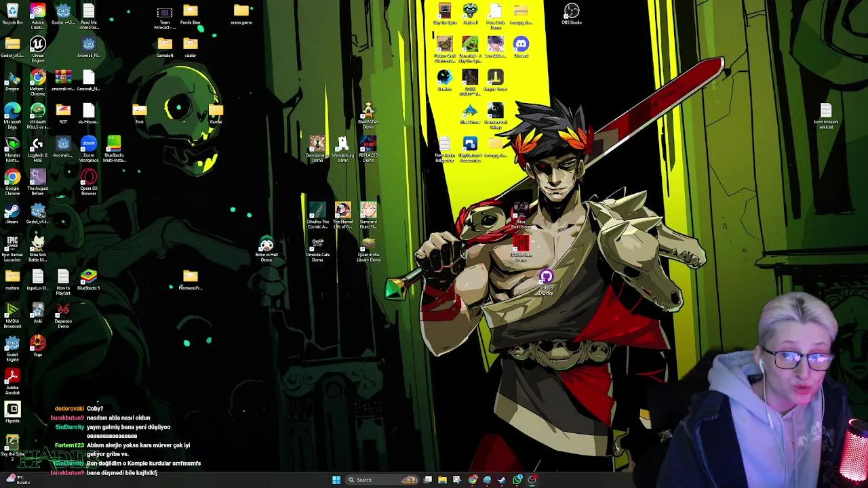Screen dimensions: 868x488
Task: Open Quiet in the Library Demo
Action: coord(368,249)
